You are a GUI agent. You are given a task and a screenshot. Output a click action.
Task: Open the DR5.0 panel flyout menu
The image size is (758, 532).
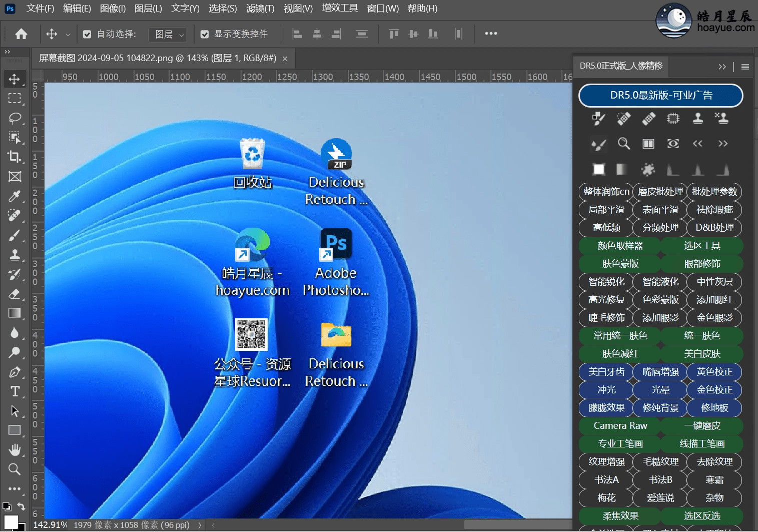pos(745,67)
